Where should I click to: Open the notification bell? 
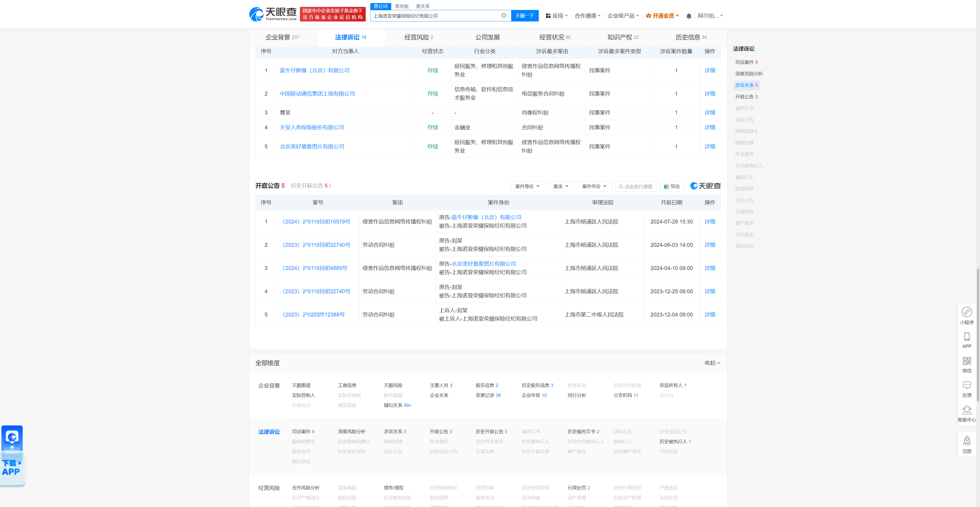689,16
